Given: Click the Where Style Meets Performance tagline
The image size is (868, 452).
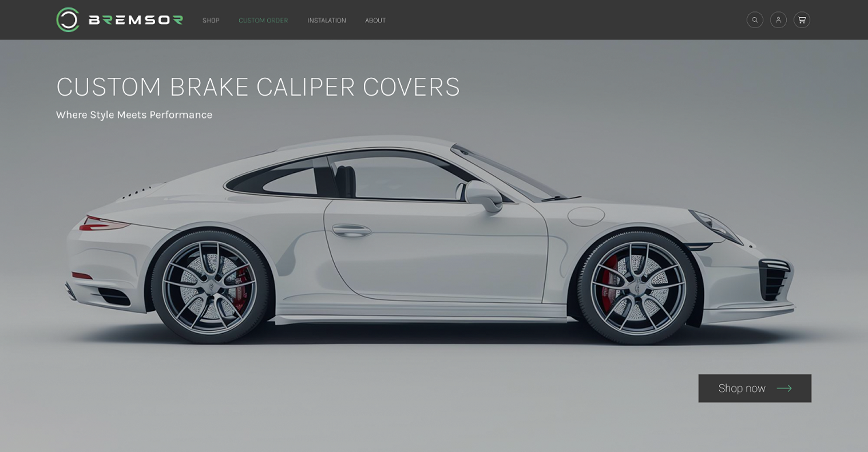Looking at the screenshot, I should tap(134, 115).
